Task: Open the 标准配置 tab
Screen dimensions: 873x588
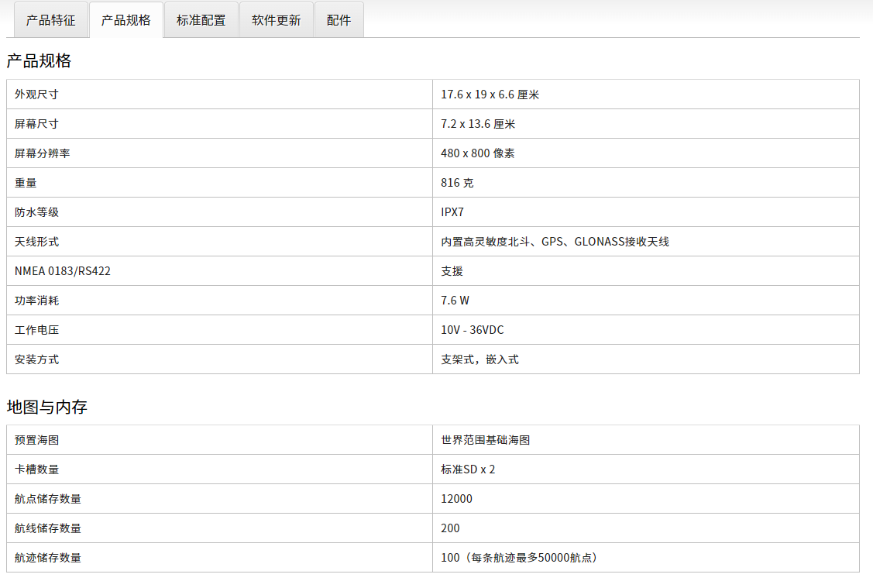Action: pyautogui.click(x=201, y=20)
